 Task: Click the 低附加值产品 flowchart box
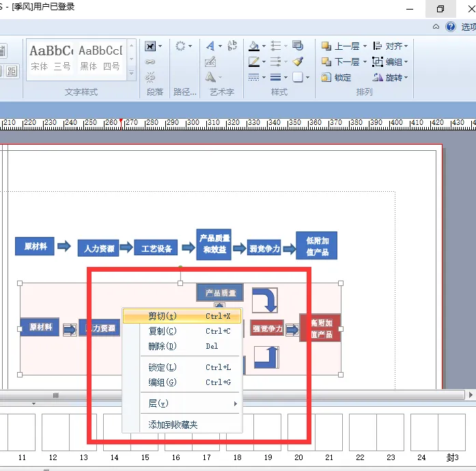click(317, 246)
